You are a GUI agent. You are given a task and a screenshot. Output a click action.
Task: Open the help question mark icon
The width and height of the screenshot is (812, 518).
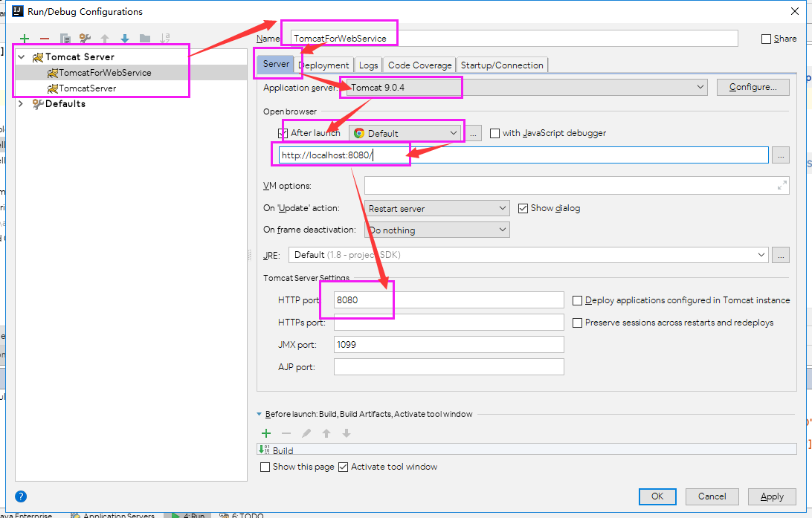click(21, 496)
